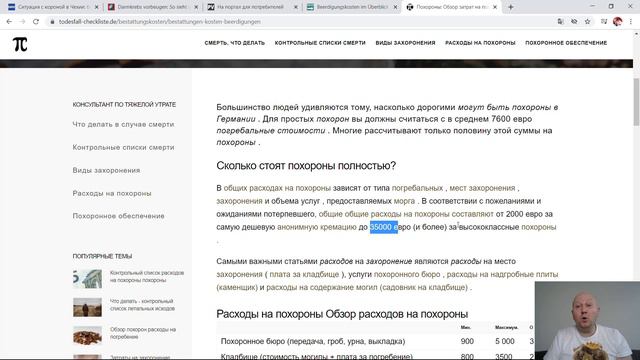Open thumbnail for 'Обзор похорон расходы на погребение'
640x360 pixels.
tap(87, 336)
